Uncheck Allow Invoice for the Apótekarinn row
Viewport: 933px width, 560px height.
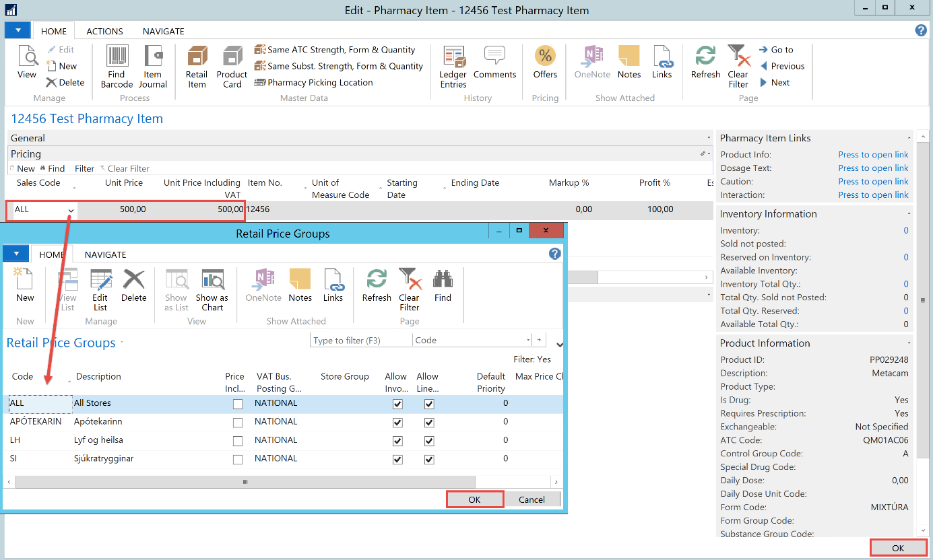point(397,423)
